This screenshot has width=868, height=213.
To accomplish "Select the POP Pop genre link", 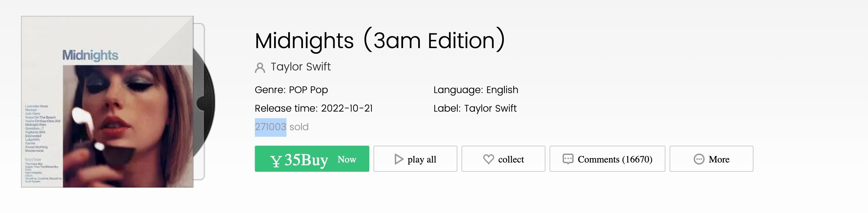I will click(x=308, y=90).
